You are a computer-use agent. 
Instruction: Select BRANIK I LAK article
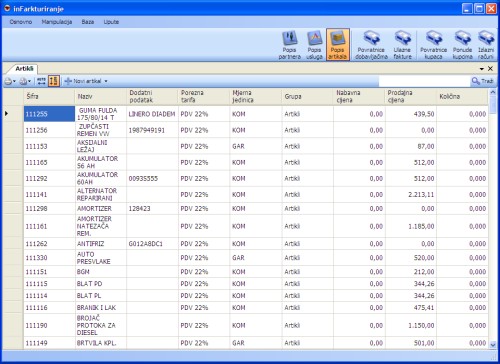coord(101,307)
